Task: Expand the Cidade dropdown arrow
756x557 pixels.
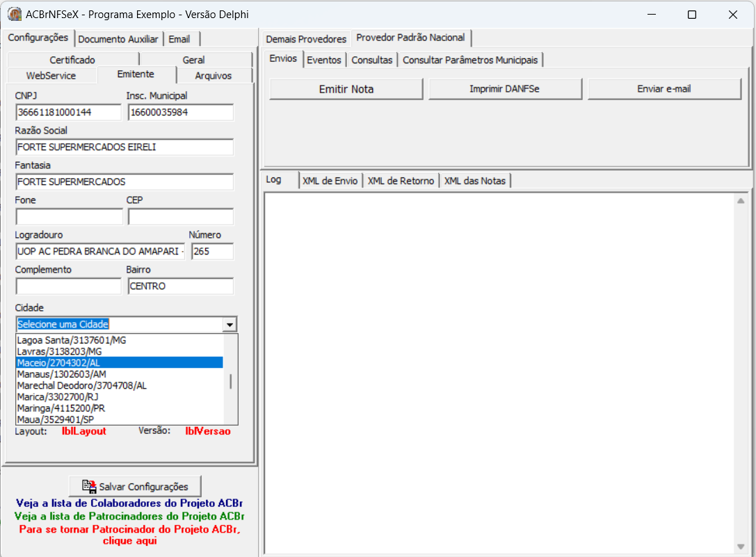Action: coord(230,325)
